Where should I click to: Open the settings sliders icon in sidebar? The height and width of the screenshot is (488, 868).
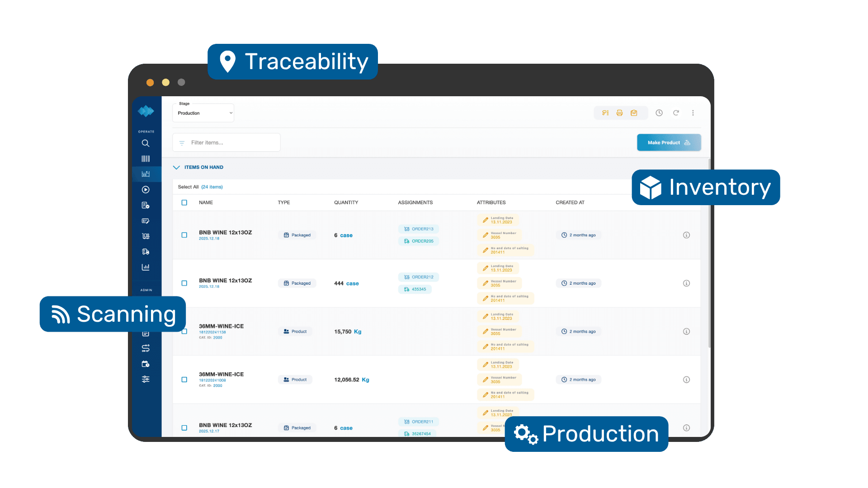point(146,379)
